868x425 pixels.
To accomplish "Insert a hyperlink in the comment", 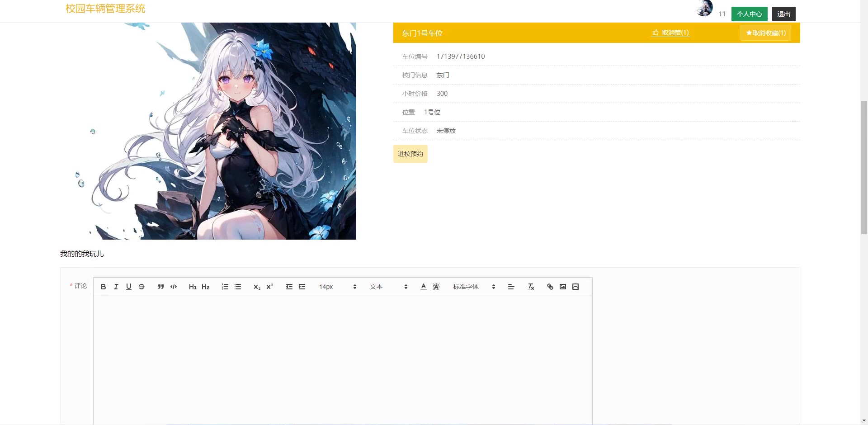I will click(x=550, y=287).
